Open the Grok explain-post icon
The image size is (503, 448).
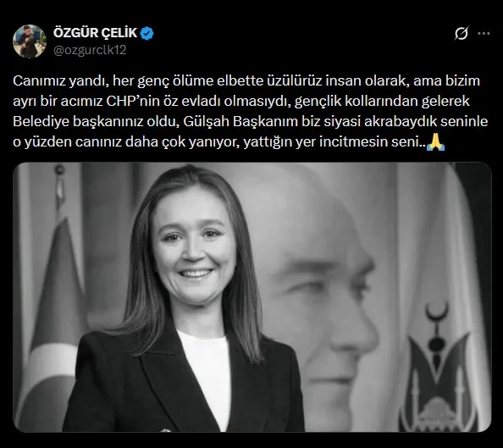click(x=462, y=33)
